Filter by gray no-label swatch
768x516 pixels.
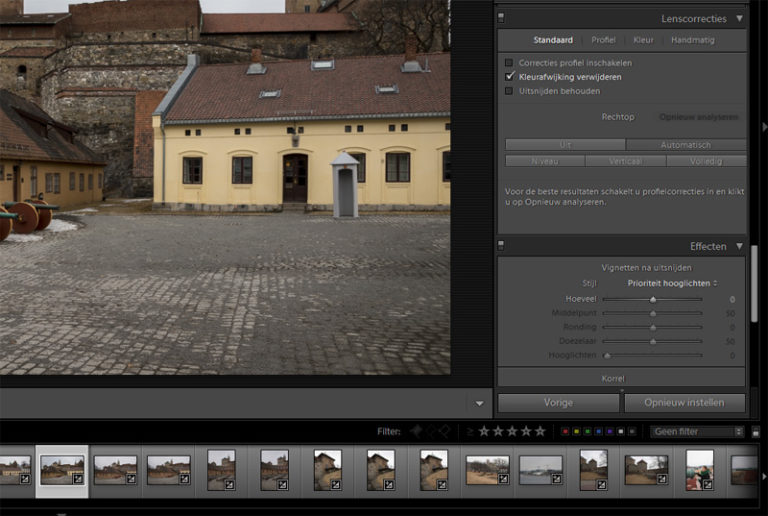coord(632,431)
